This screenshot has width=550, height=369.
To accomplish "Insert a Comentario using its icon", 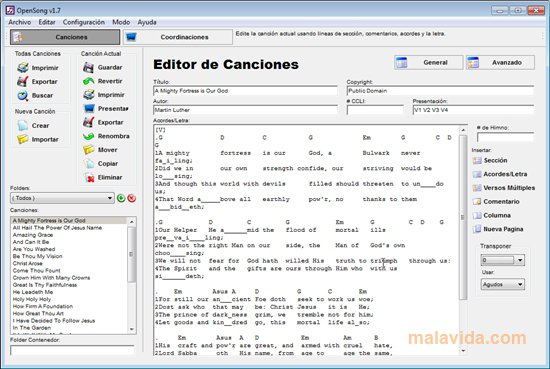I will (x=477, y=202).
